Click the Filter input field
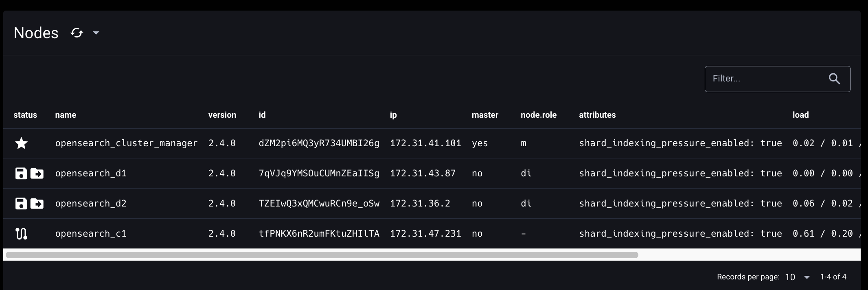 tap(777, 79)
